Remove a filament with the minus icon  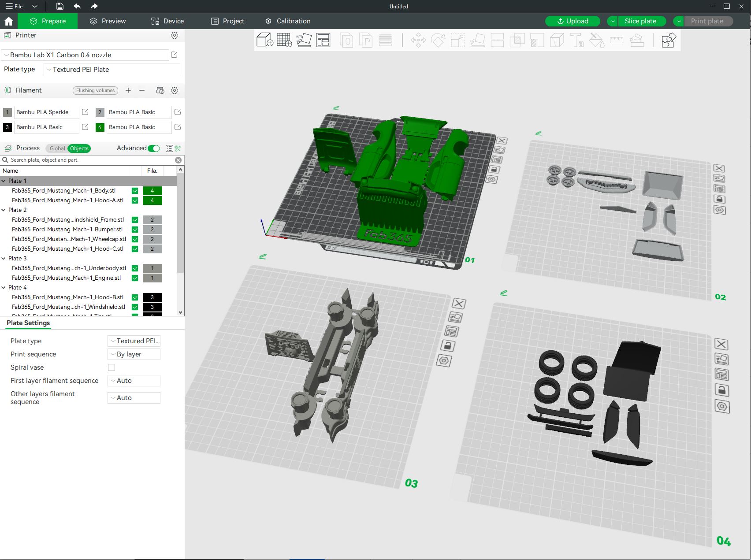142,90
